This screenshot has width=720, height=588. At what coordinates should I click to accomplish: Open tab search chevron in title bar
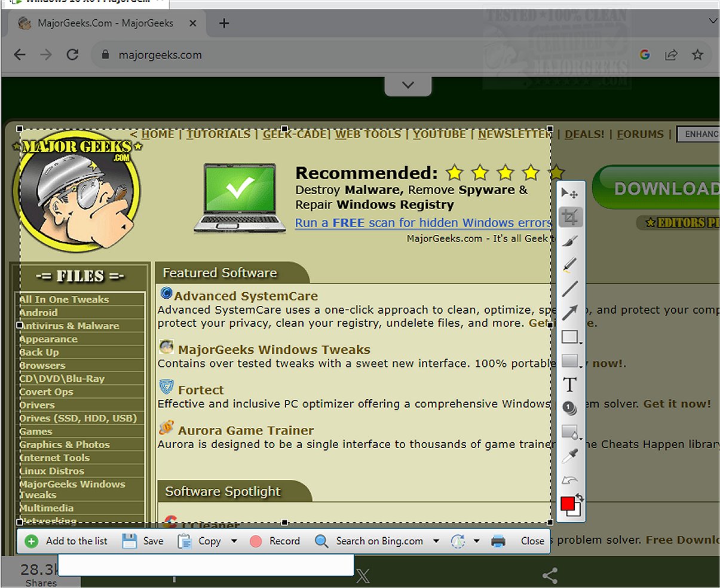(712, 22)
